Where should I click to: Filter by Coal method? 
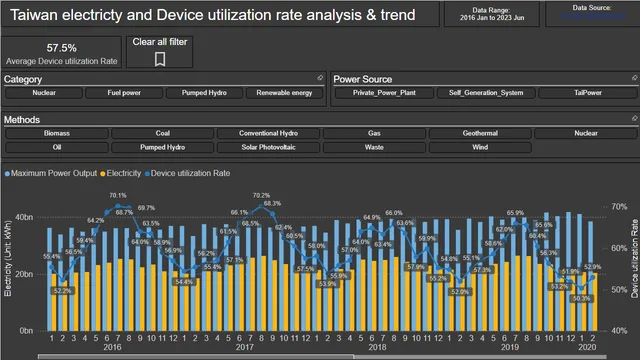(x=162, y=133)
